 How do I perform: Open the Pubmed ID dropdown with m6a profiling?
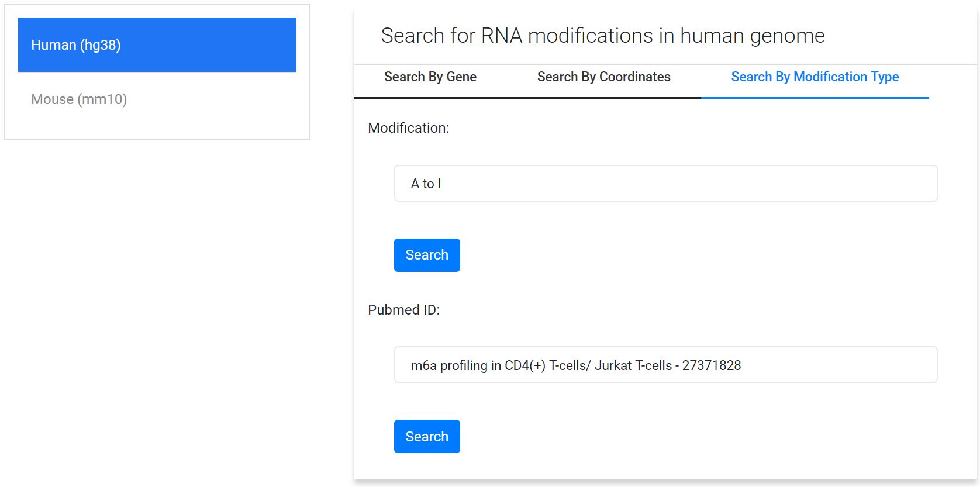click(665, 365)
